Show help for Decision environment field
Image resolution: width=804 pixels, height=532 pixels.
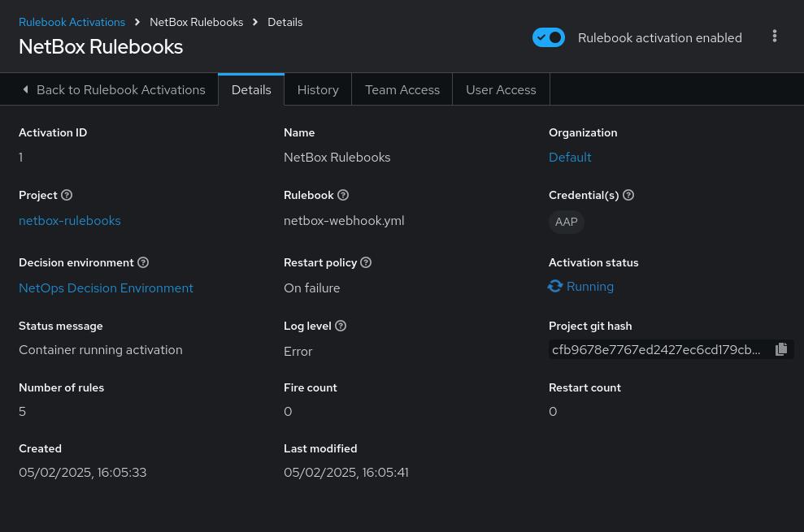pyautogui.click(x=143, y=262)
